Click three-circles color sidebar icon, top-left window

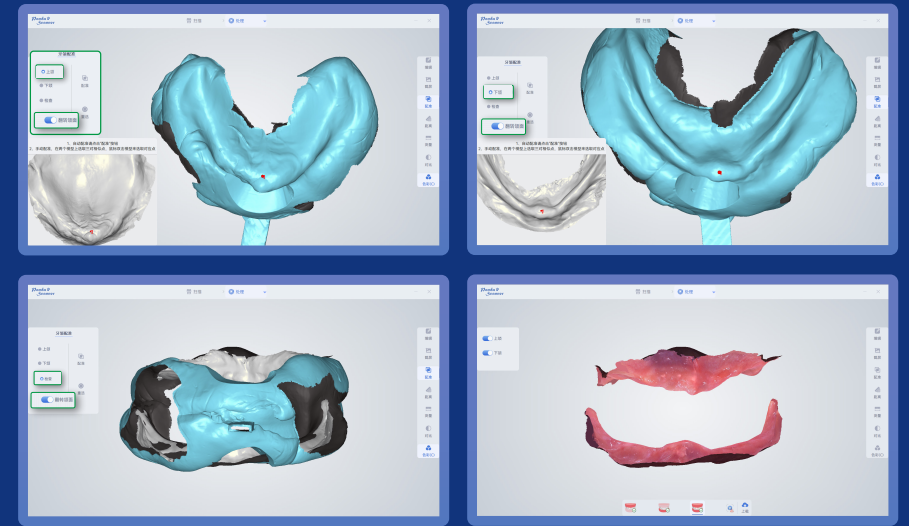pos(428,179)
